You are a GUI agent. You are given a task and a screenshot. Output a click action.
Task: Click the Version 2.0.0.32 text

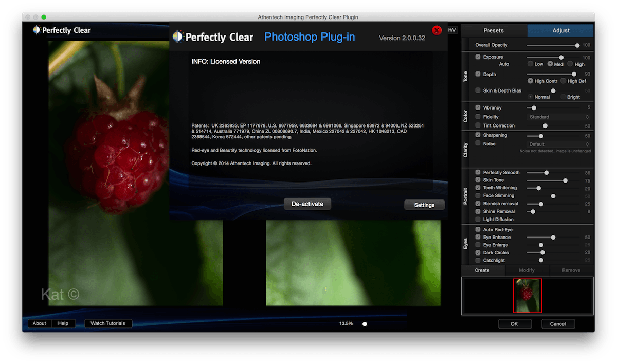402,38
